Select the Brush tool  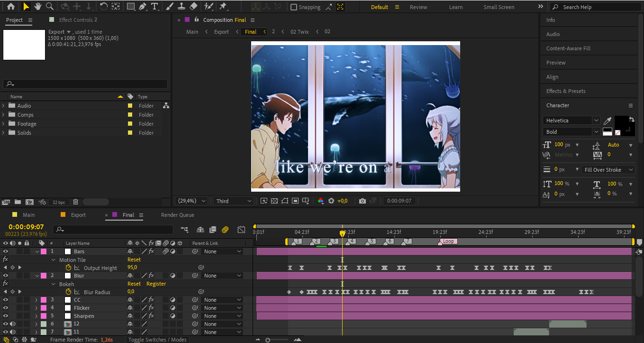click(170, 7)
